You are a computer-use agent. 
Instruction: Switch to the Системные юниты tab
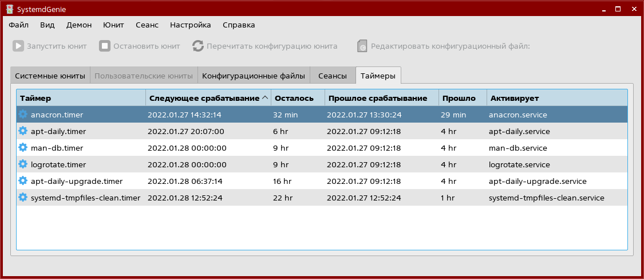pos(50,76)
